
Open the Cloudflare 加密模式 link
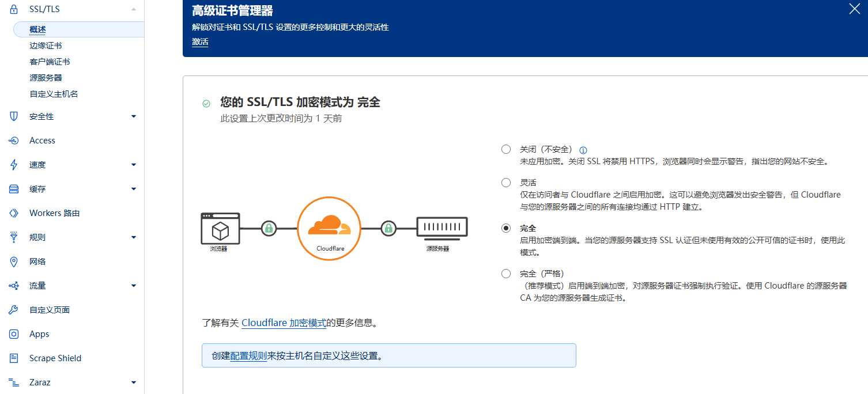click(x=284, y=323)
